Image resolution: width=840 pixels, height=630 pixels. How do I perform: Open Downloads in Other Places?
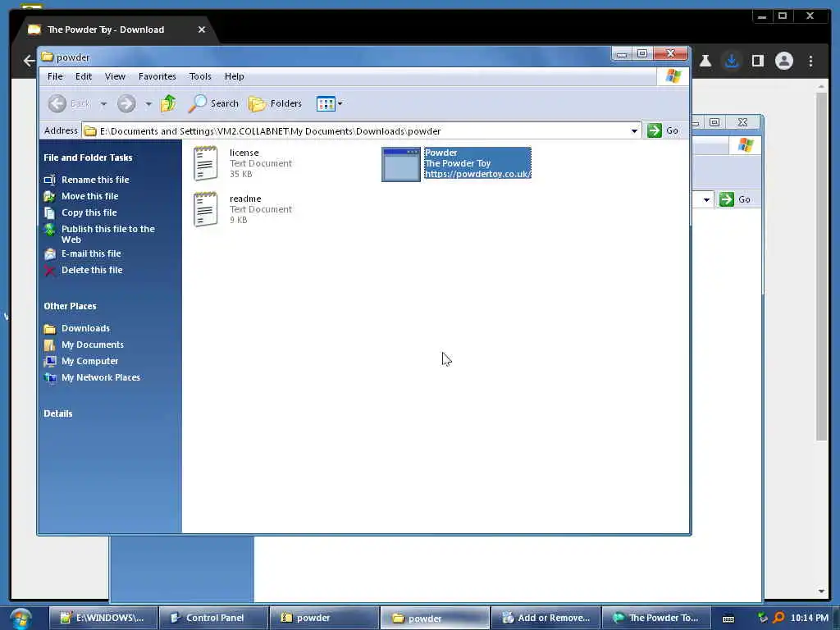(85, 328)
